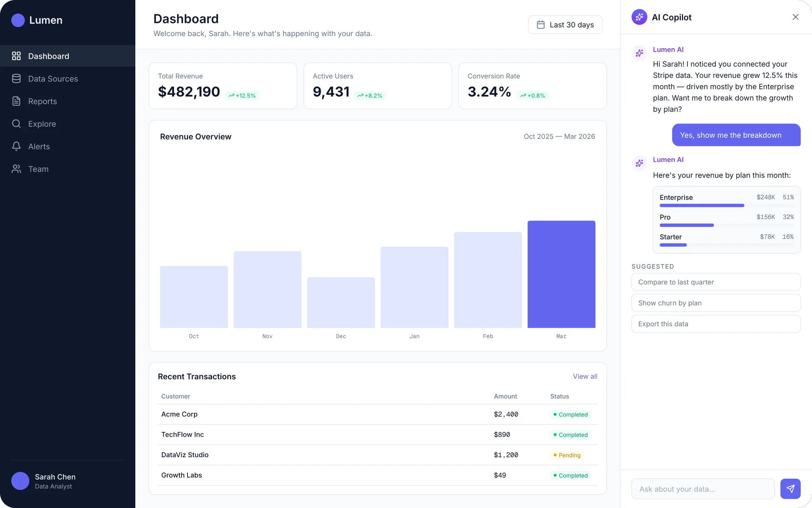This screenshot has height=508, width=812.
Task: Select the DataViz Studio transaction row
Action: [x=377, y=455]
